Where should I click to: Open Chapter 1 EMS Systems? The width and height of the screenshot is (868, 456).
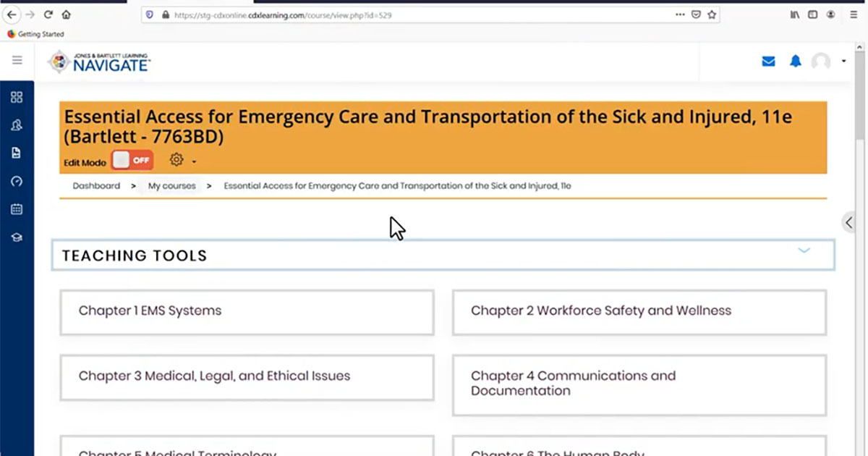pos(247,312)
